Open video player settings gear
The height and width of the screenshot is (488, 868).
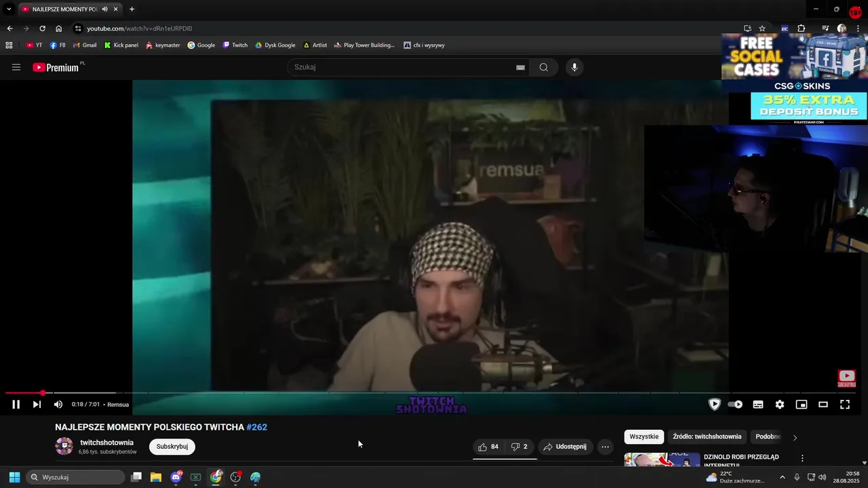(x=780, y=405)
